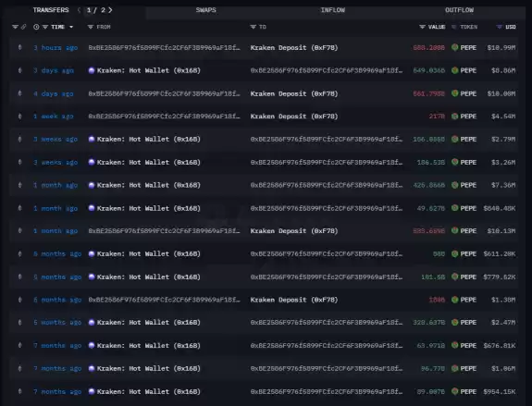This screenshot has height=406, width=532.
Task: Open the TRANSFERS tab
Action: tap(51, 10)
